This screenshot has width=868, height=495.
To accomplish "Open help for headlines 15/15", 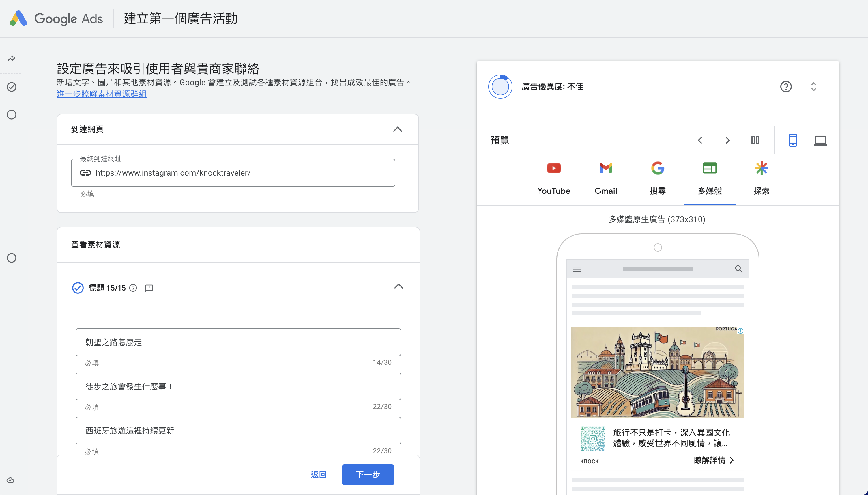I will click(133, 288).
